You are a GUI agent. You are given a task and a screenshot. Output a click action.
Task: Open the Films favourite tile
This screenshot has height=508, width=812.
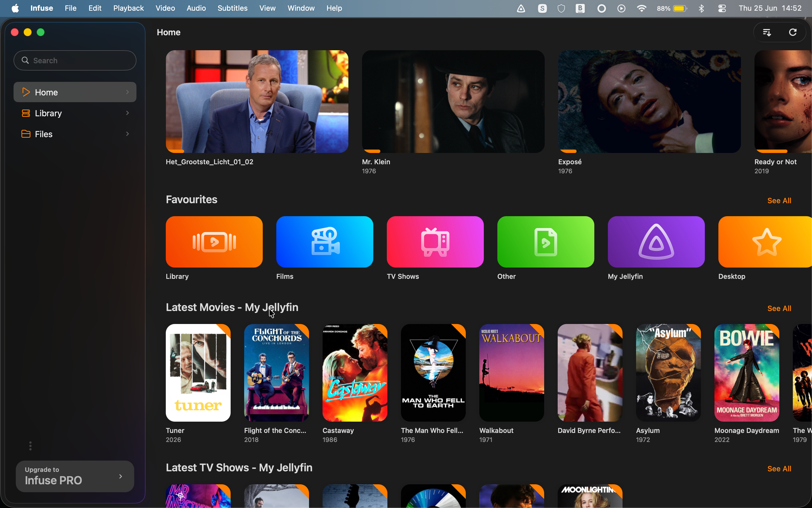pos(325,242)
